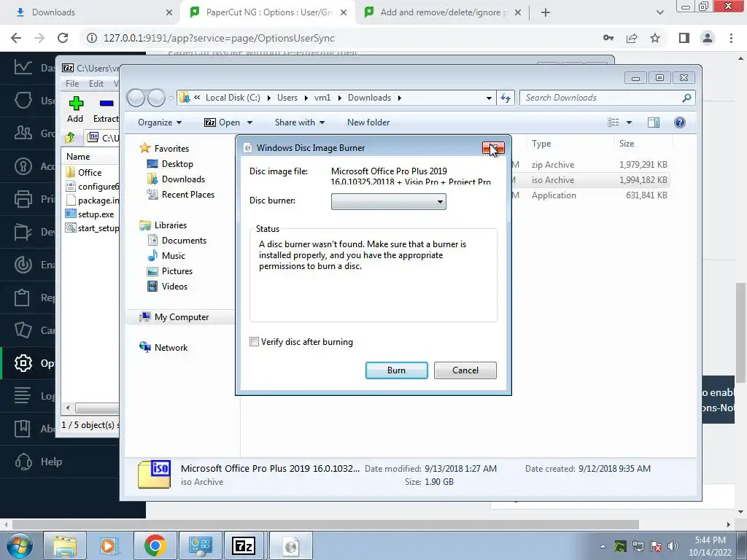The height and width of the screenshot is (560, 747).
Task: Change view layout icon in Explorer
Action: pyautogui.click(x=613, y=122)
